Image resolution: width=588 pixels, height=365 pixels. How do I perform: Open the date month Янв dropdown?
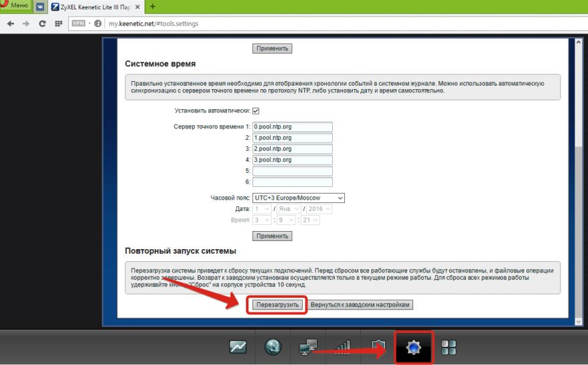pos(289,209)
